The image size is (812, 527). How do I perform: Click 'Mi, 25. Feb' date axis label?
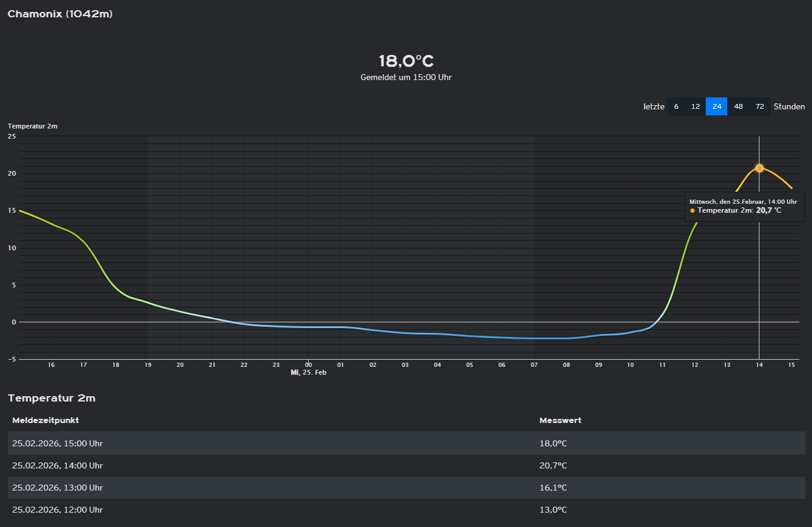[308, 372]
